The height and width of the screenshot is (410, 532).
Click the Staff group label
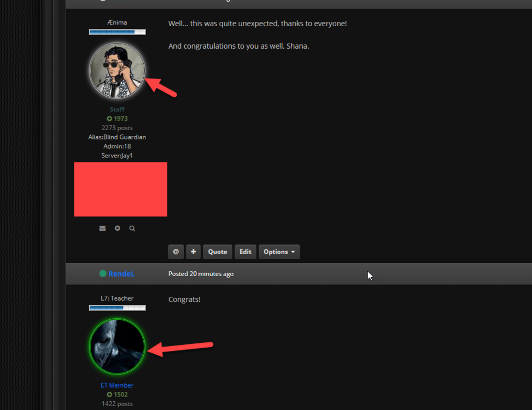117,109
